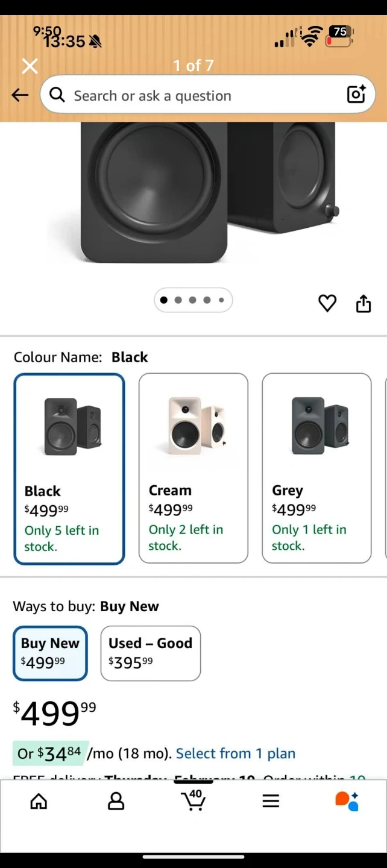
Task: Tap the image carousel page dots
Action: click(193, 300)
